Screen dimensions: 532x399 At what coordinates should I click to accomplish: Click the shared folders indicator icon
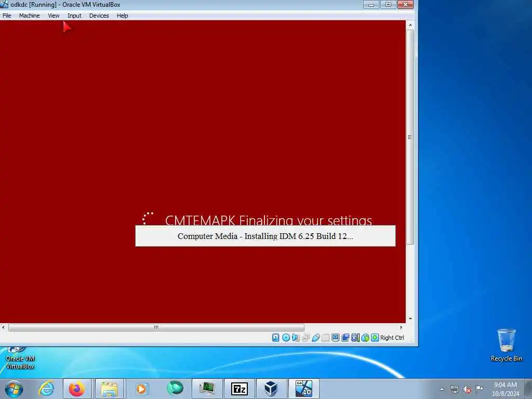point(325,338)
